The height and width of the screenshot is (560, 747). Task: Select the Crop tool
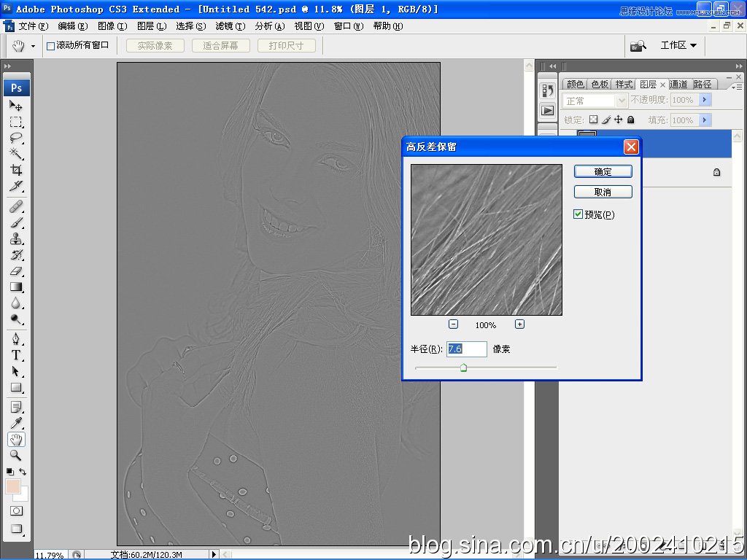(16, 170)
